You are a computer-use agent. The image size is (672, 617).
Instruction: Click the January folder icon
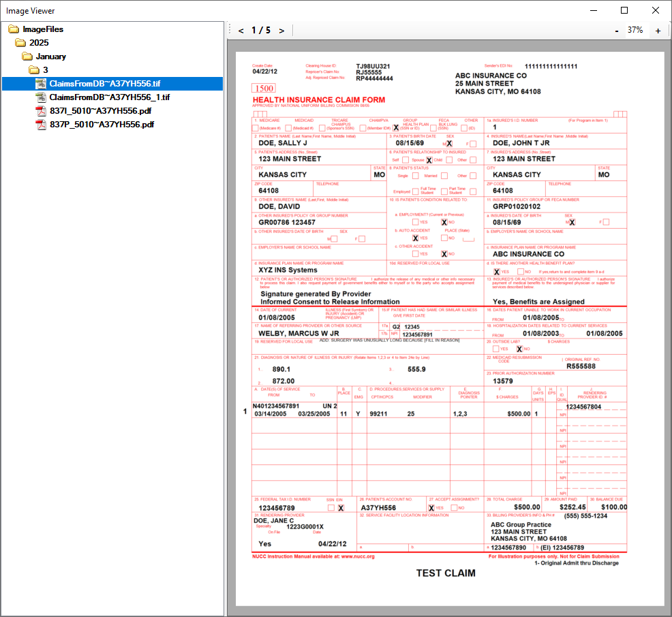coord(27,57)
